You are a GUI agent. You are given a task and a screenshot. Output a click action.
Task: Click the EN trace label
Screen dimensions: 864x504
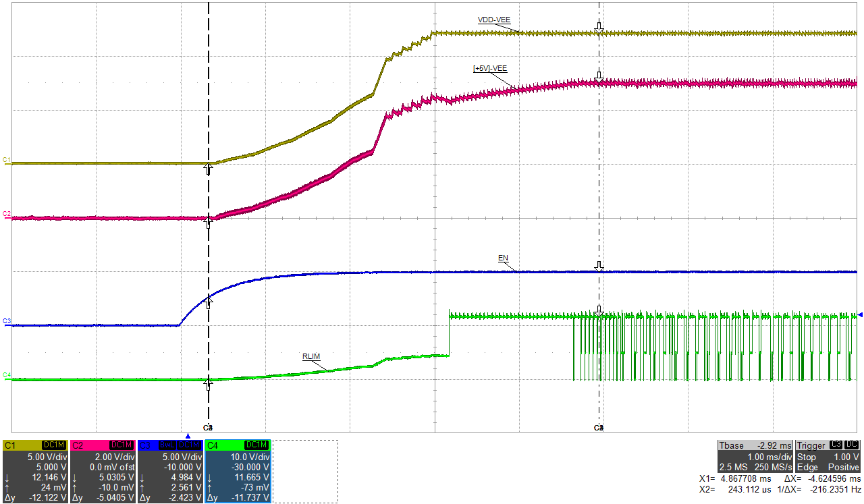tap(503, 258)
